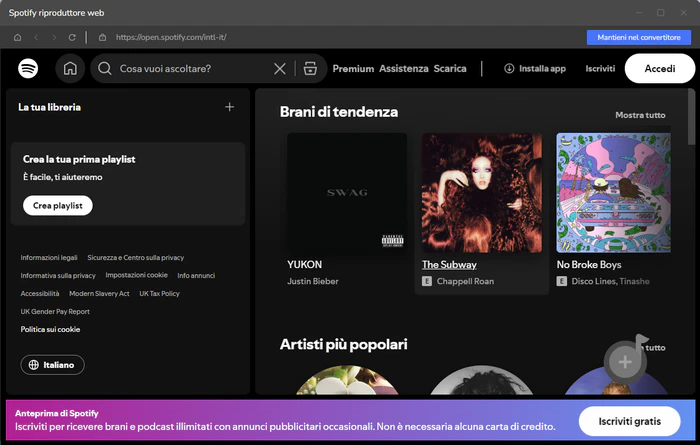This screenshot has height=445, width=700.
Task: Open UK Tax Policy link
Action: point(159,293)
